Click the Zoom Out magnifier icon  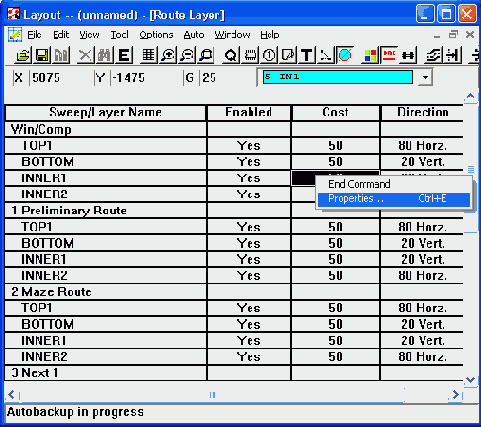[187, 55]
